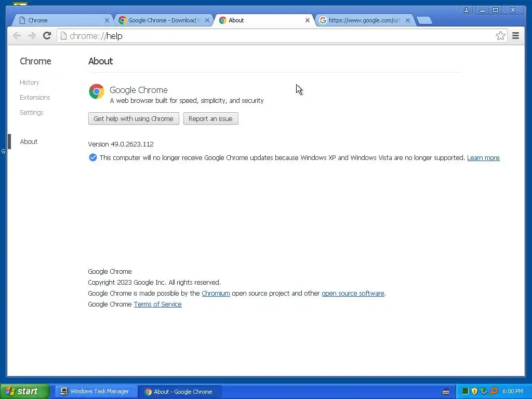Screen dimensions: 532x399
Task: Open Settings from the sidebar
Action: 32,112
